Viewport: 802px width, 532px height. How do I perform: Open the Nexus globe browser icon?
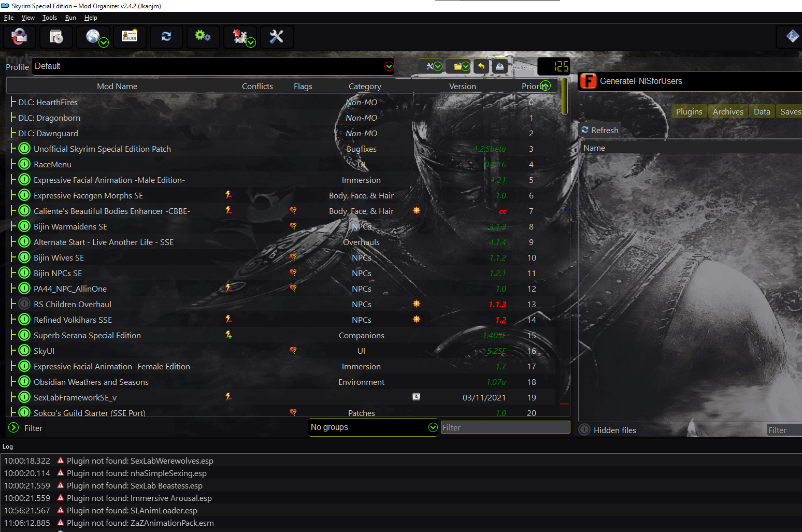point(93,37)
